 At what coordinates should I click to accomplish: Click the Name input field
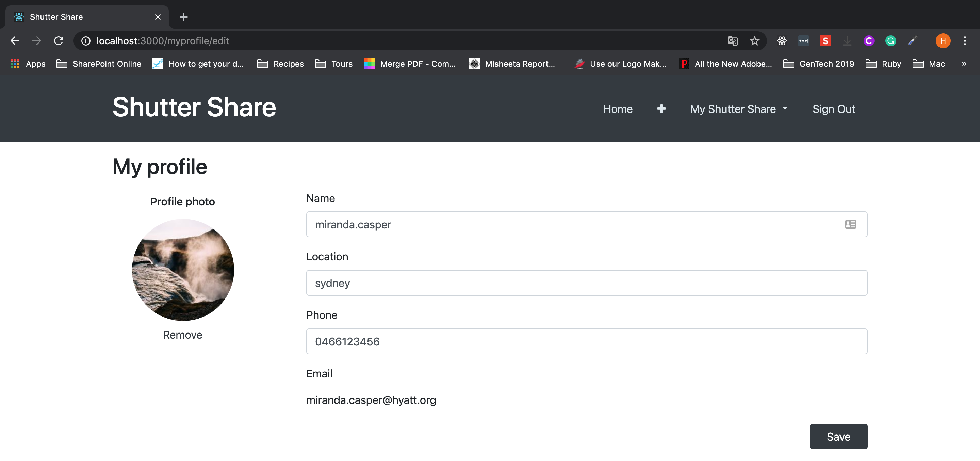[586, 224]
